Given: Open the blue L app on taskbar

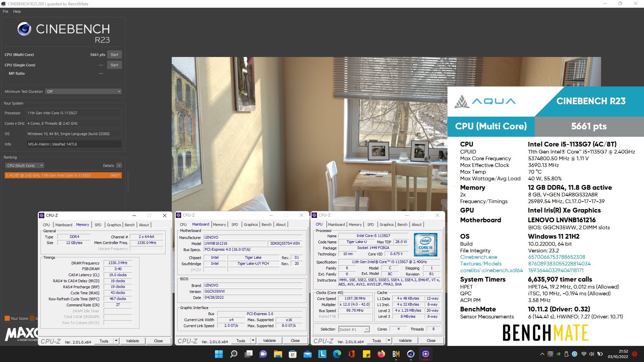Looking at the screenshot, I should pos(322,354).
